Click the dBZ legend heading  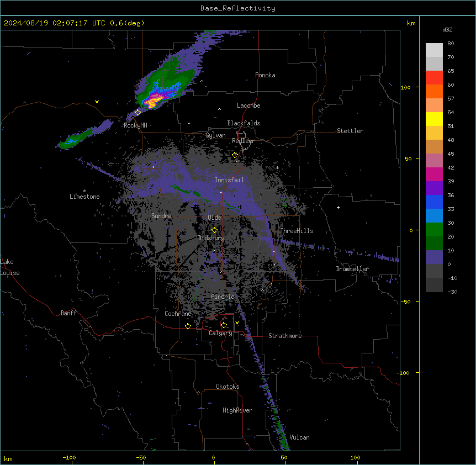(447, 29)
